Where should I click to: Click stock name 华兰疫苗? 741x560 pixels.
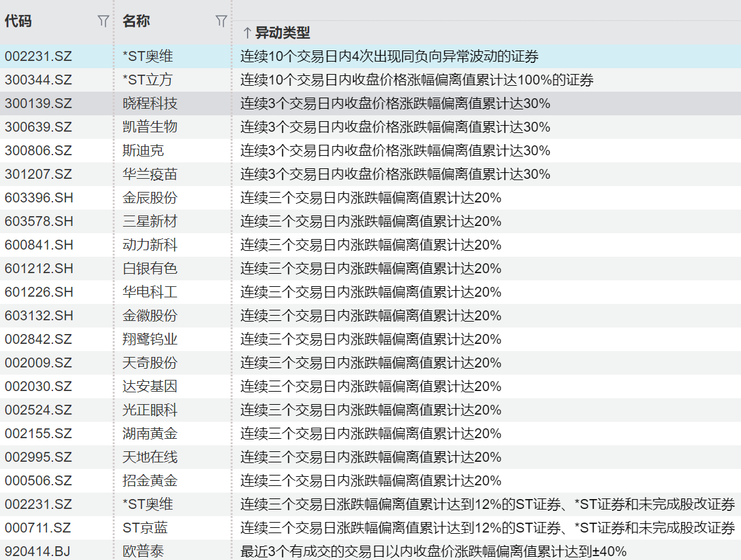[x=150, y=174]
